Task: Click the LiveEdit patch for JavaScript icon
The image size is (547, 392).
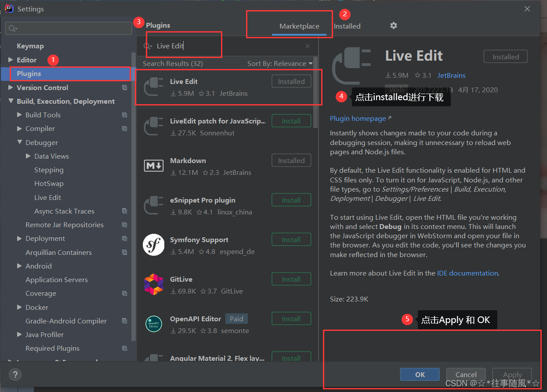Action: [154, 125]
